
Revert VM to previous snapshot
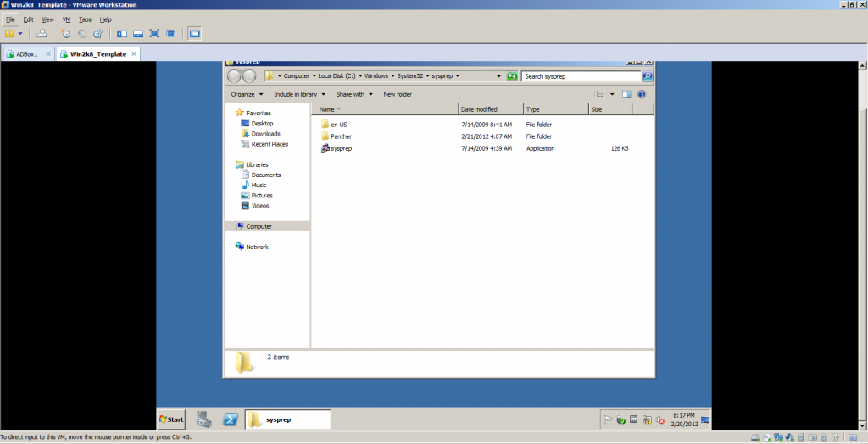[x=82, y=34]
